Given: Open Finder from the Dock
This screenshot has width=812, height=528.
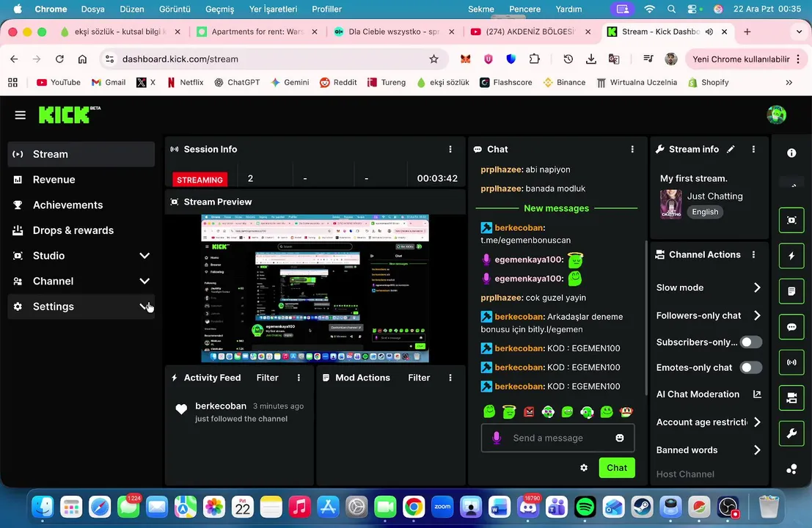Looking at the screenshot, I should (43, 507).
